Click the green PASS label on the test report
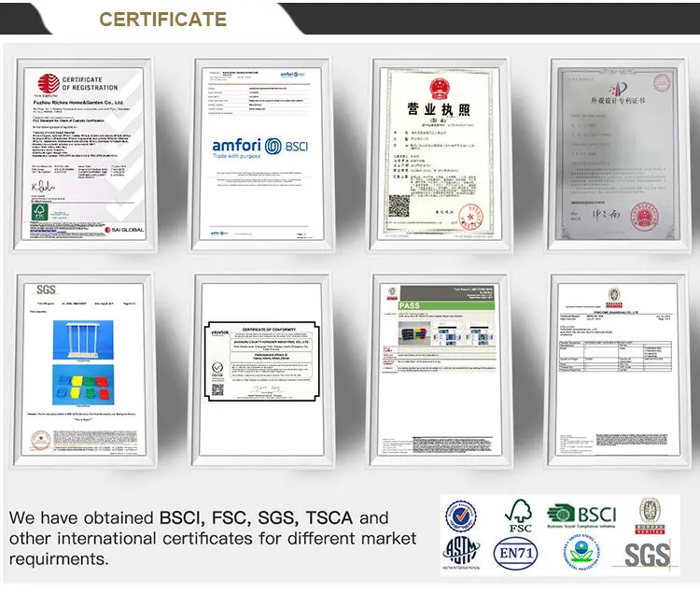Viewport: 700px width, 593px height. tap(446, 306)
